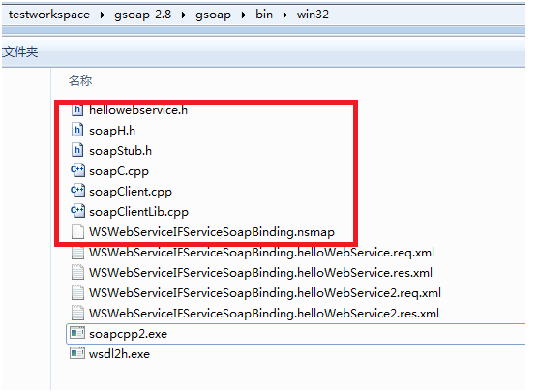Click the soapClientLib.cpp C++ file icon

(x=77, y=211)
